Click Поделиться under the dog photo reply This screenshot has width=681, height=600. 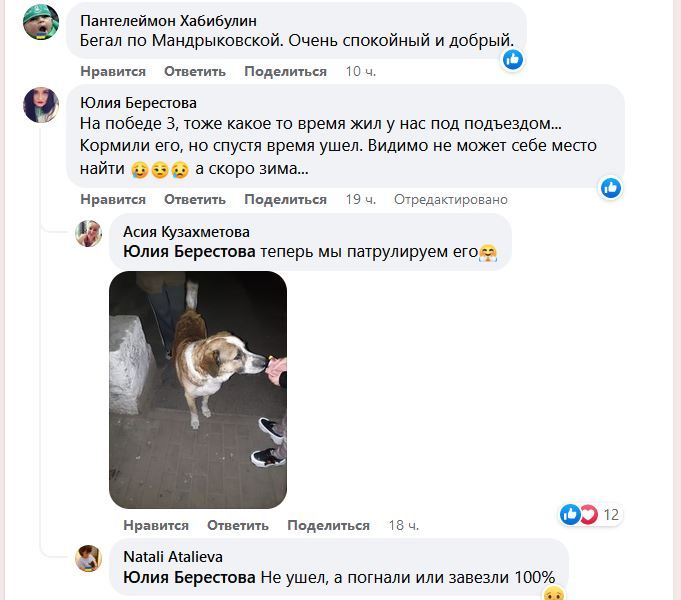[x=328, y=525]
